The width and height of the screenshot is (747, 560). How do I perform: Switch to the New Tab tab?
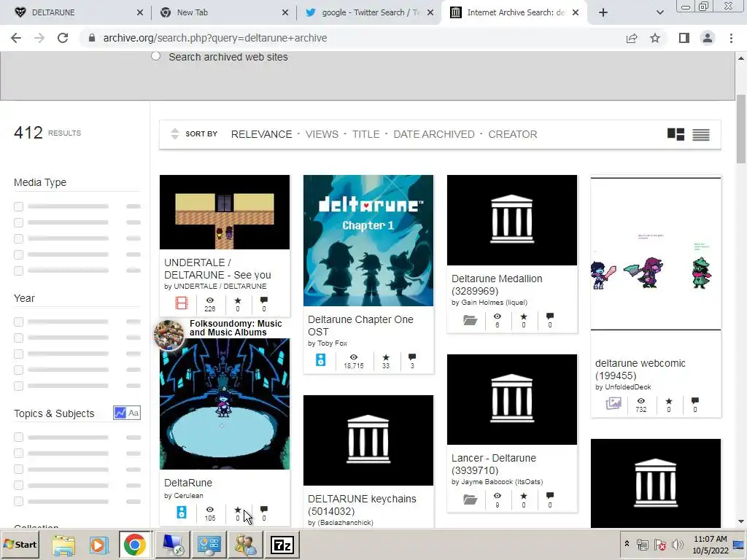pos(224,12)
